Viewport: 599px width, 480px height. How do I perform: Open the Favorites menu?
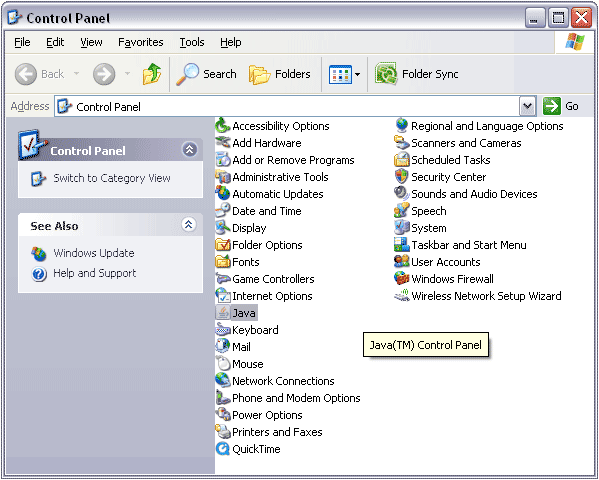[141, 42]
